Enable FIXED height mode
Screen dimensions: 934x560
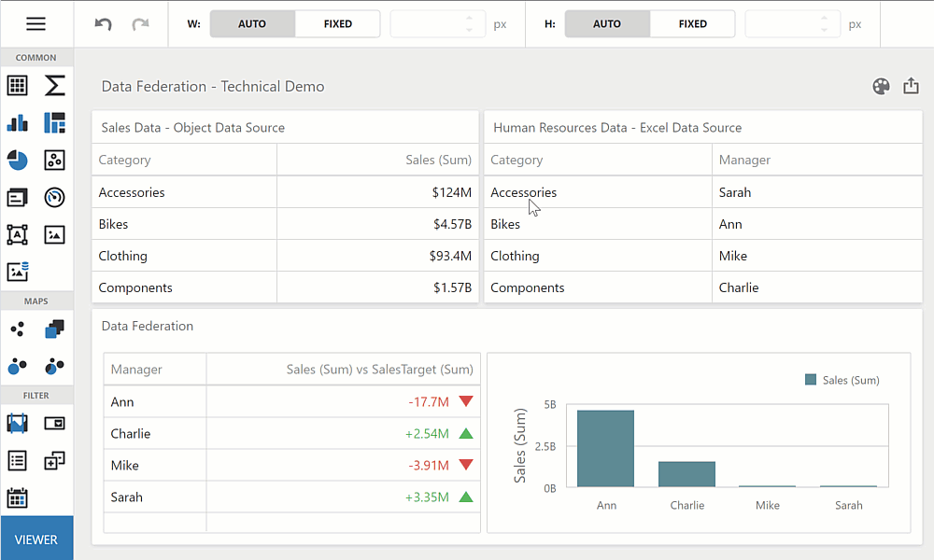(692, 23)
